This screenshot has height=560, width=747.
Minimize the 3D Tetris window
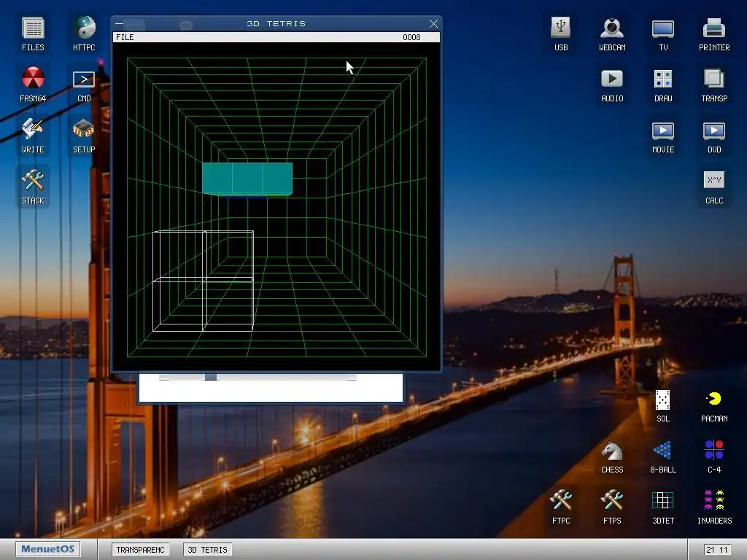tap(120, 23)
